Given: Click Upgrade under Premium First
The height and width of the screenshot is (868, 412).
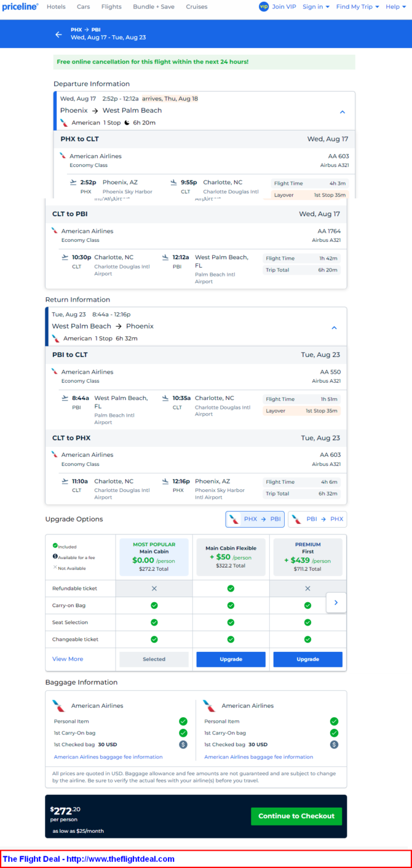Looking at the screenshot, I should click(x=307, y=659).
